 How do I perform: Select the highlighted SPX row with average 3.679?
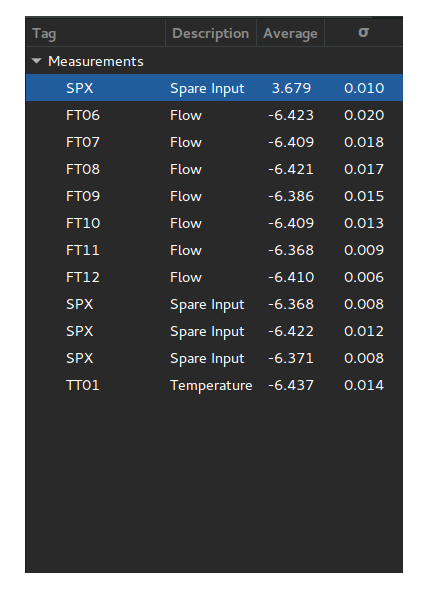pyautogui.click(x=214, y=88)
